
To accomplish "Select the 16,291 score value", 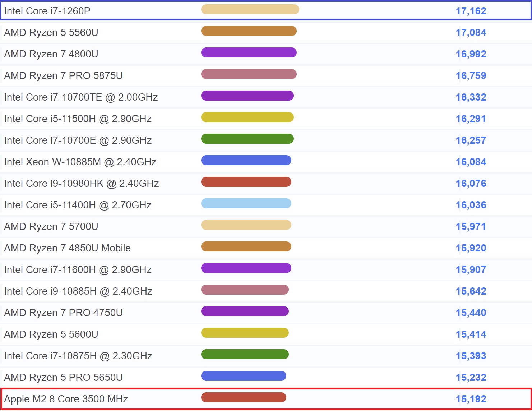I will [x=471, y=119].
